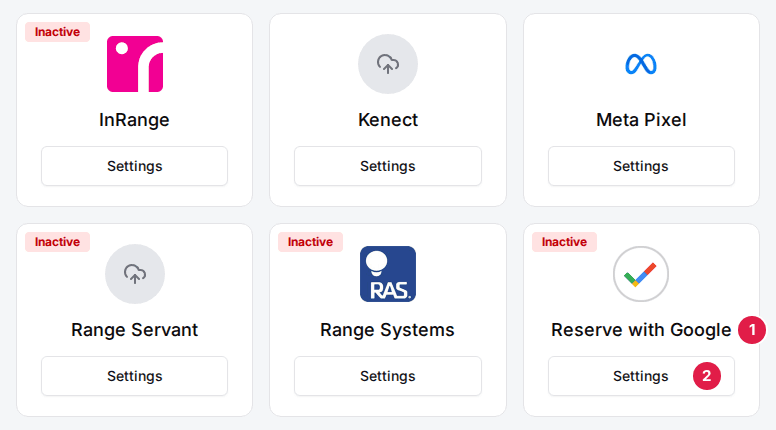Select the Range Systems title text
776x430 pixels.
click(388, 330)
